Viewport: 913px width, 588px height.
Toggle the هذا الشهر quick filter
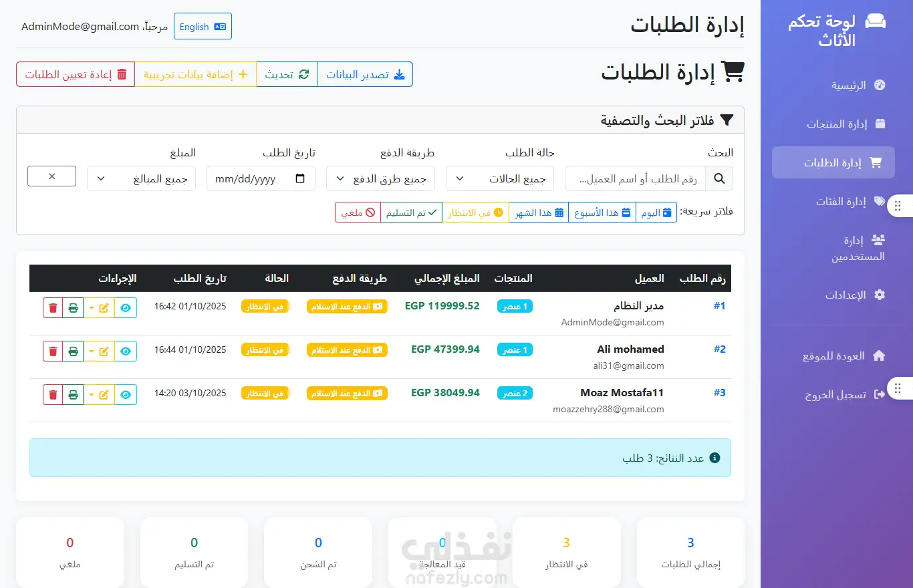(539, 212)
